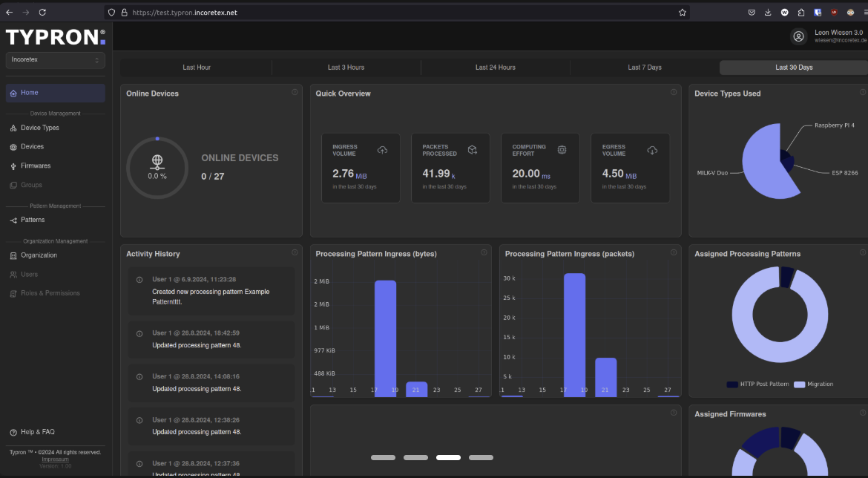
Task: Select the Last 30 Days tab
Action: tap(794, 68)
